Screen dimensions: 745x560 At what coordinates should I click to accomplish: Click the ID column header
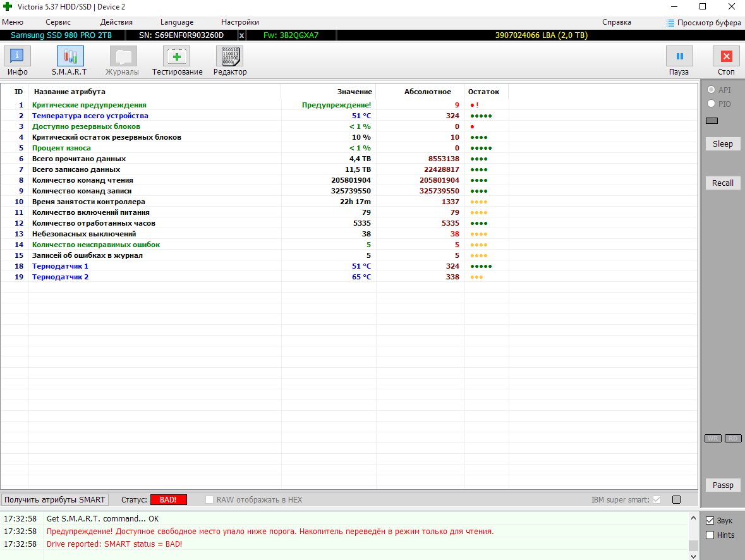coord(18,92)
